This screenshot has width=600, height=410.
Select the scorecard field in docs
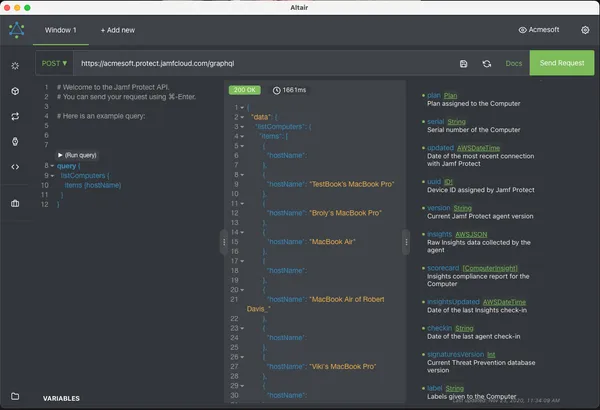click(x=443, y=268)
